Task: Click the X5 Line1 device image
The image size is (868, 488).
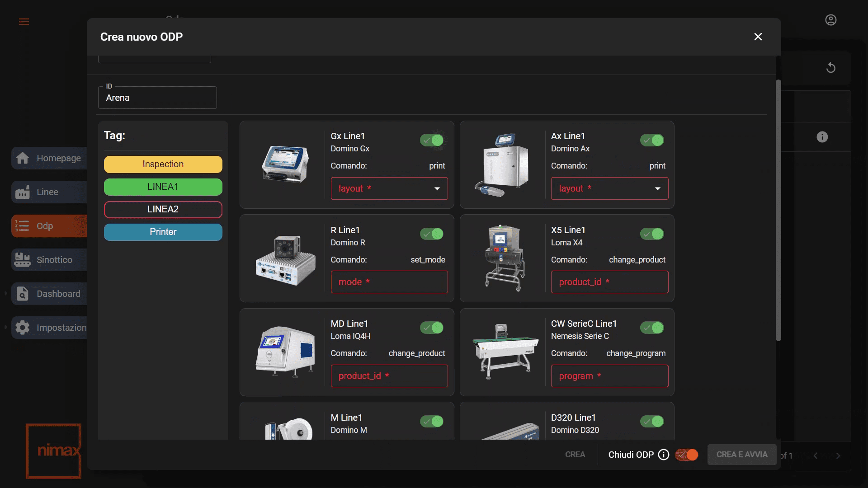Action: point(505,258)
